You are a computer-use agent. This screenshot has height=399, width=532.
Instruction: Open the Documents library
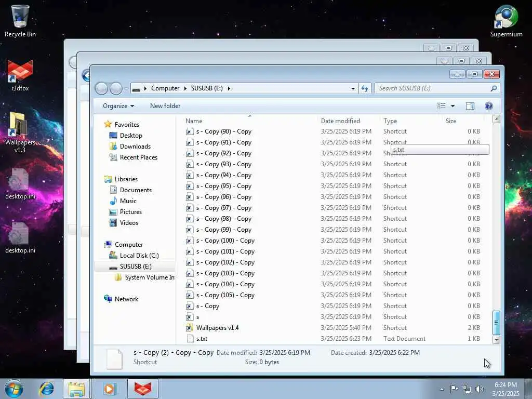tap(136, 190)
